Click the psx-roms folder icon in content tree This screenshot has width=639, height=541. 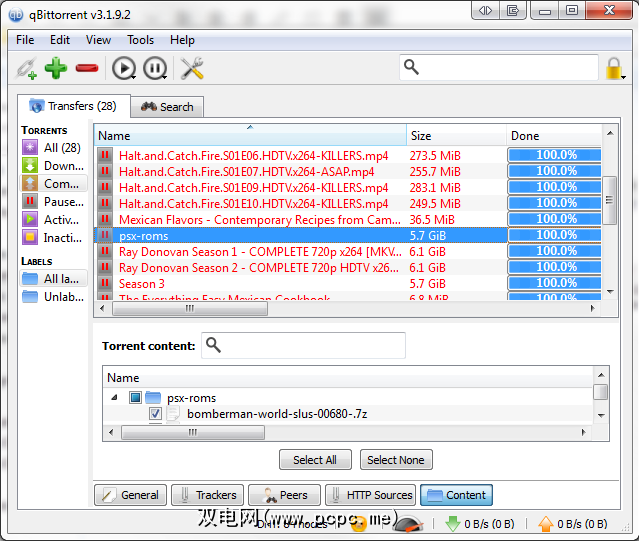153,397
